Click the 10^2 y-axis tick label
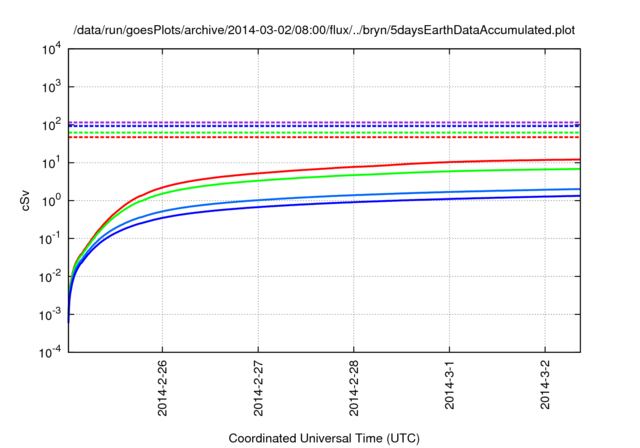The image size is (640, 448). click(51, 124)
